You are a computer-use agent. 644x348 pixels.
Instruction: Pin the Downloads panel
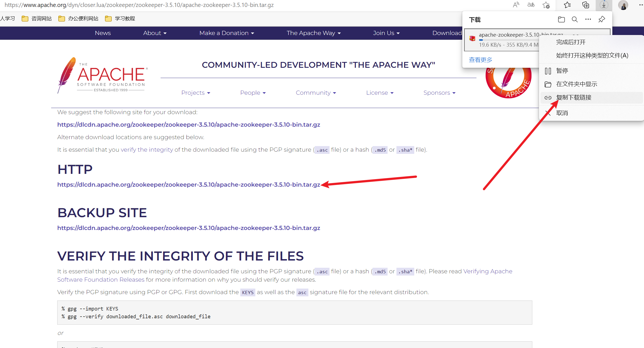pos(602,19)
